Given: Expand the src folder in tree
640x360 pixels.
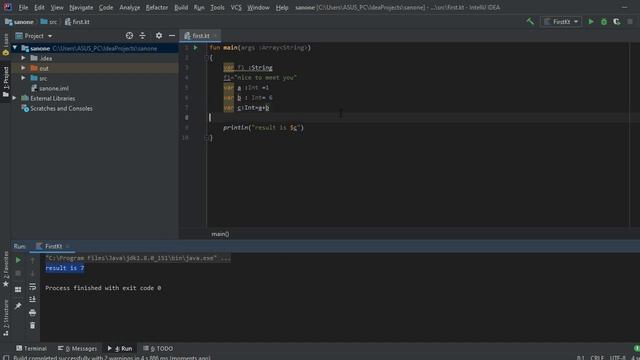Looking at the screenshot, I should 23,78.
